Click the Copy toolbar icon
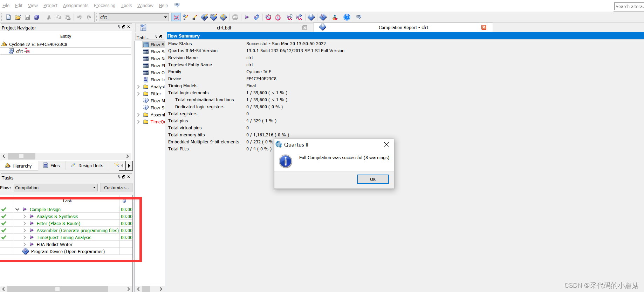644x292 pixels. (59, 17)
